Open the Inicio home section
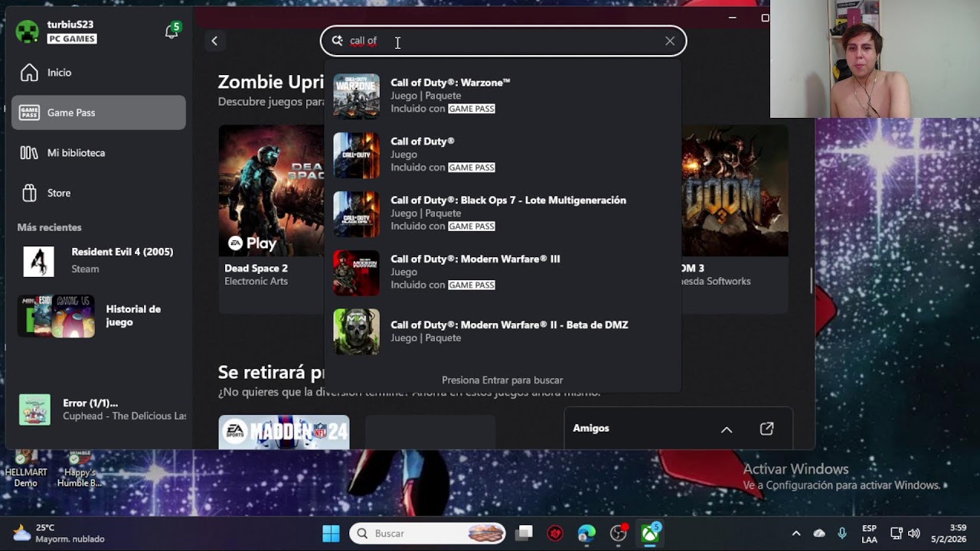980x551 pixels. (x=98, y=73)
